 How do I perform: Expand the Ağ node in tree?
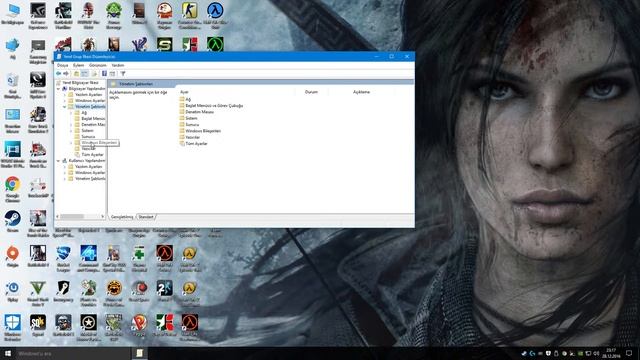71,113
